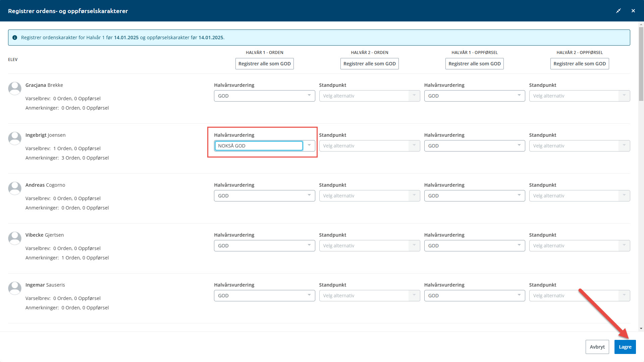The height and width of the screenshot is (362, 644).
Task: Click the vertical scrollbar down arrow
Action: click(x=641, y=328)
